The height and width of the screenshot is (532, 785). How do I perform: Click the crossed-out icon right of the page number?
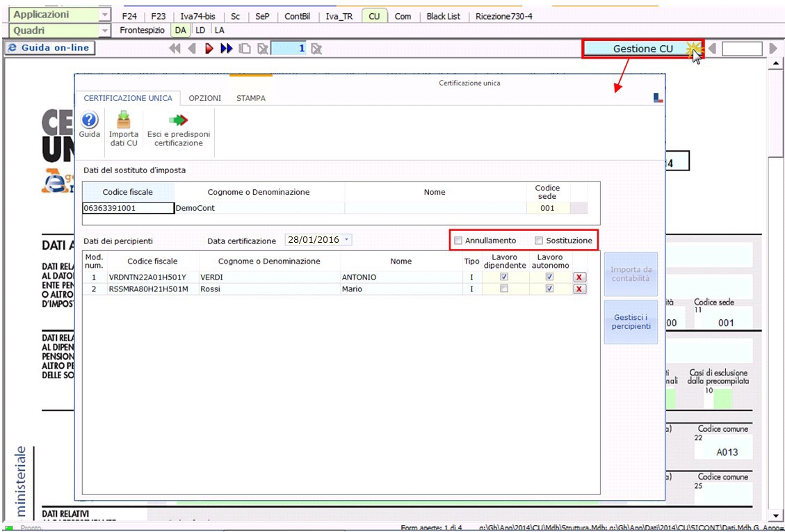click(x=316, y=49)
